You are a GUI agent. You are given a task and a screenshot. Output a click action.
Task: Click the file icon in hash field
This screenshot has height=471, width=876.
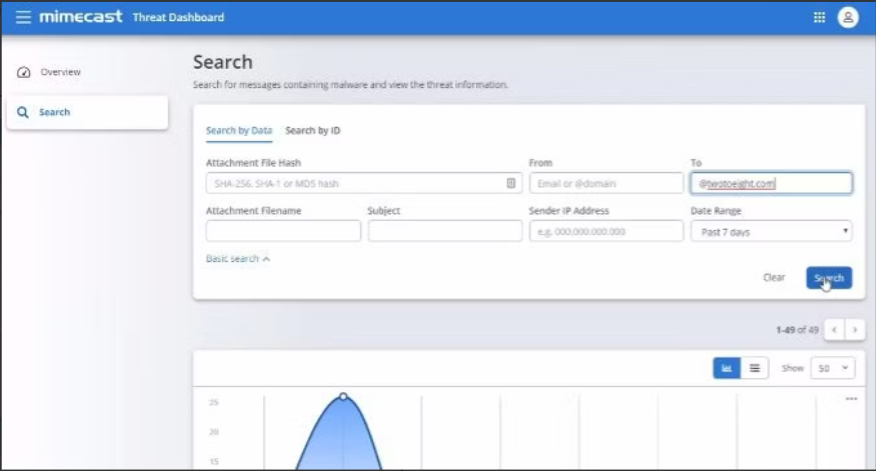coord(510,183)
